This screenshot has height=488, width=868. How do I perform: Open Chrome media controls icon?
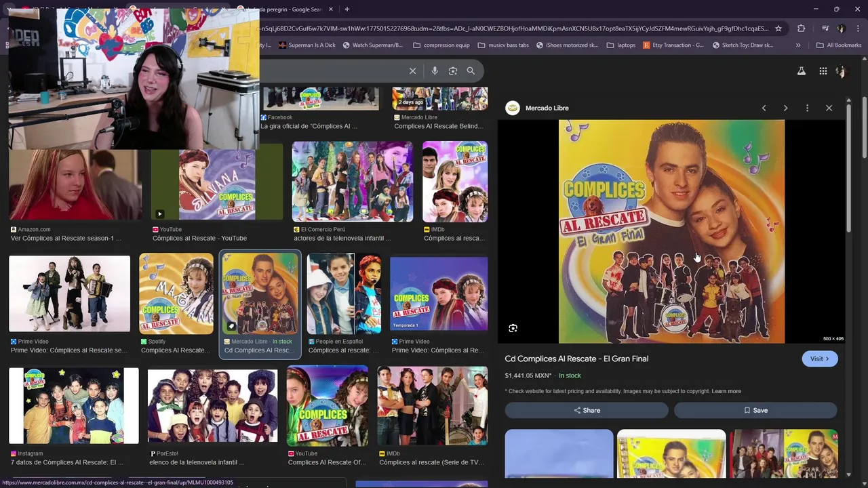pyautogui.click(x=825, y=28)
